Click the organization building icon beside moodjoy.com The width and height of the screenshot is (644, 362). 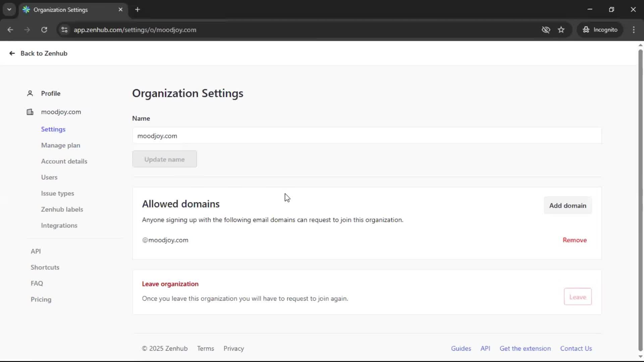30,112
